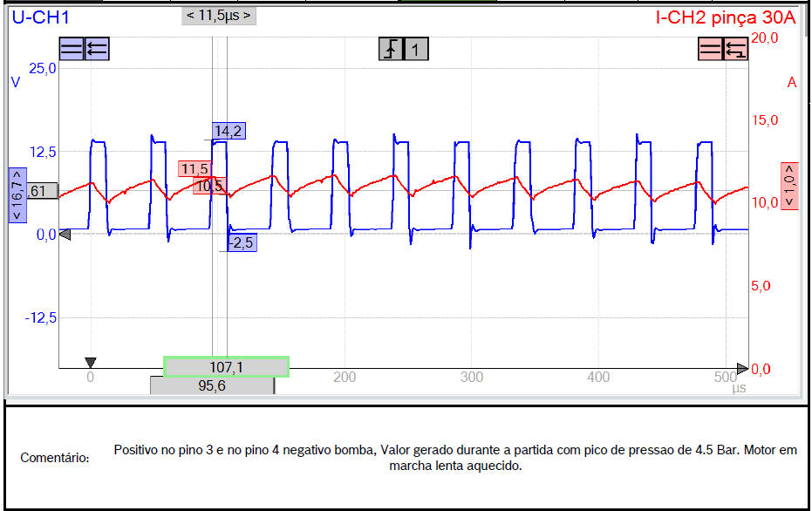
Task: Click the black trigger position triangle on time axis
Action: tap(90, 362)
